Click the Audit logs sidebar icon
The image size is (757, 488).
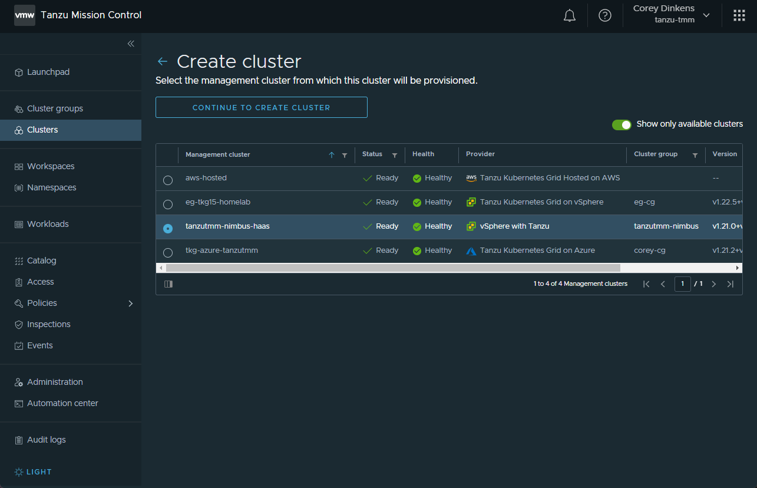(19, 440)
